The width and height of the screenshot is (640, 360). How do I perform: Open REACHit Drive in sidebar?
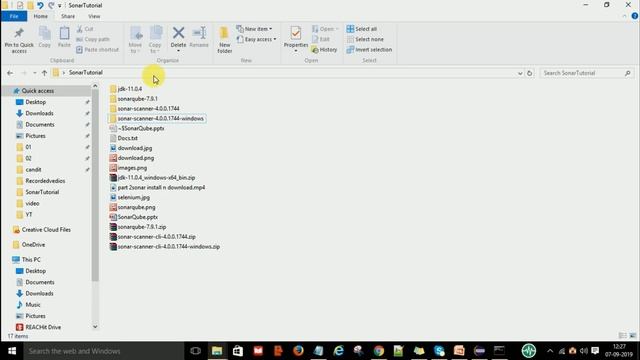pos(43,327)
